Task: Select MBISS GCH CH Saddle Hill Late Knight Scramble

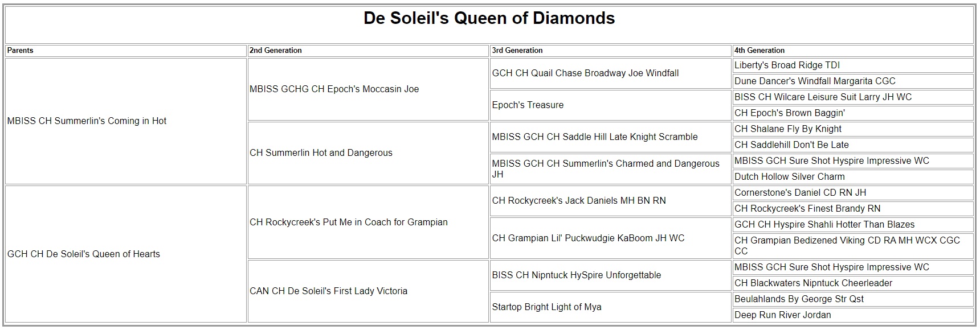Action: pyautogui.click(x=594, y=137)
